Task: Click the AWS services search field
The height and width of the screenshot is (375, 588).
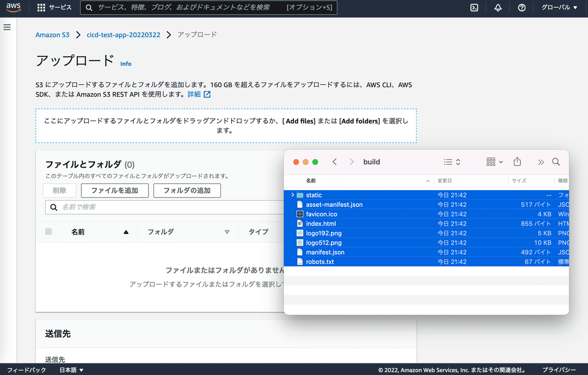Action: coord(208,7)
